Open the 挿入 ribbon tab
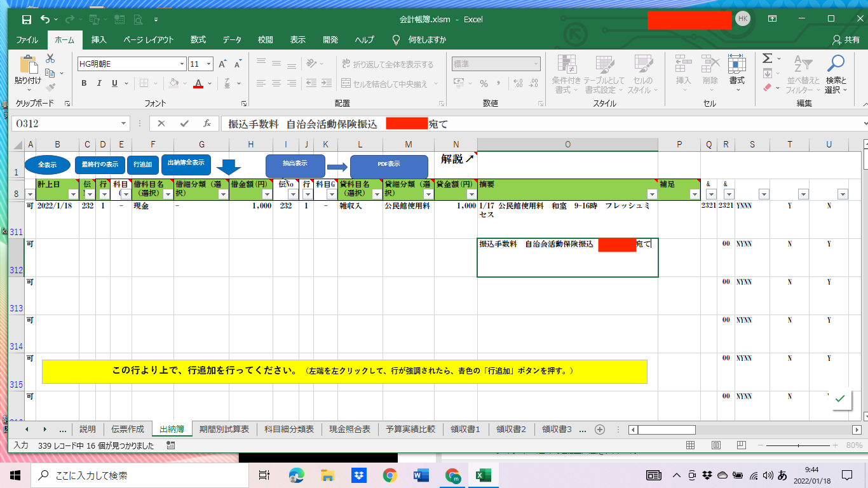 coord(99,39)
